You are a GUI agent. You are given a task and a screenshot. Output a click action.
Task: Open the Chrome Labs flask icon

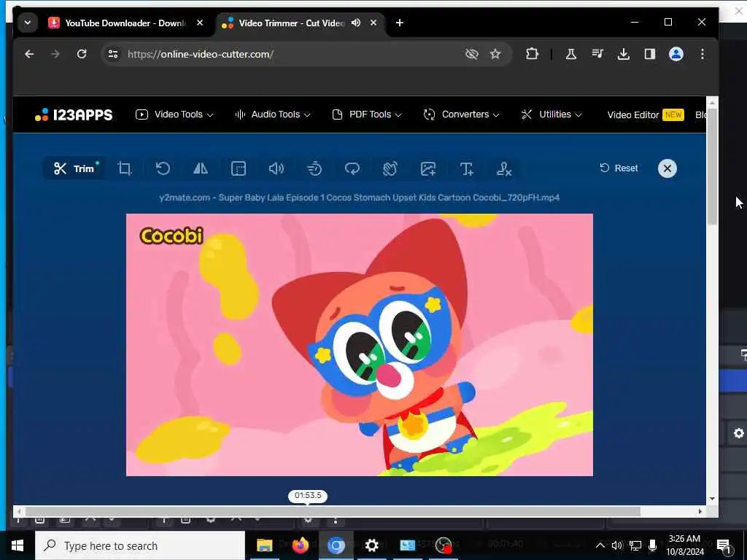pos(570,54)
